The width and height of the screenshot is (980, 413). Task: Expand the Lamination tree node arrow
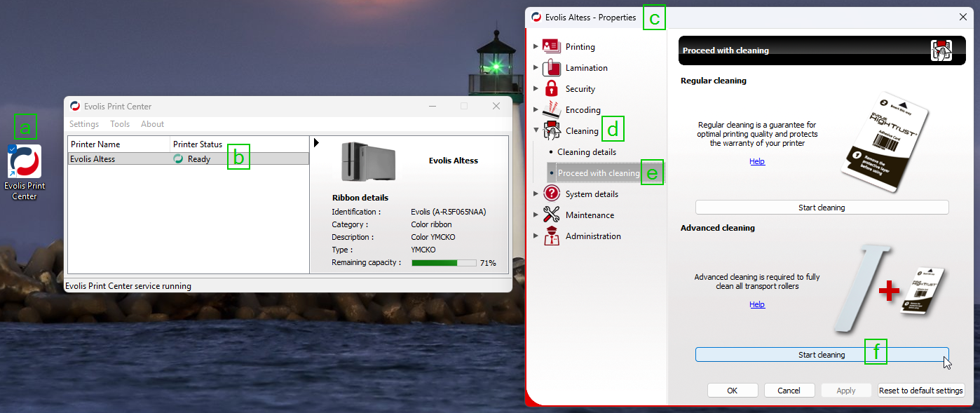[536, 67]
